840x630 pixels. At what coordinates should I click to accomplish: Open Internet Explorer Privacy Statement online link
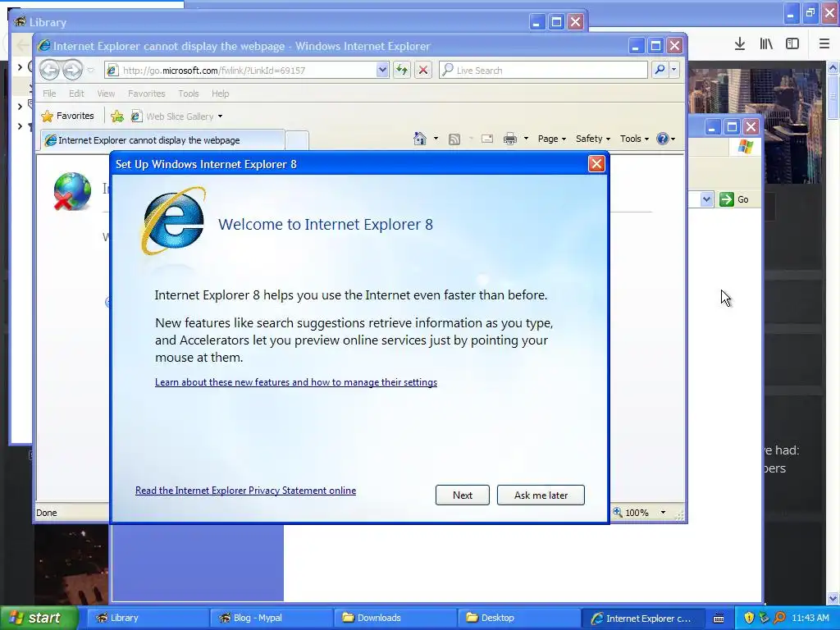coord(245,491)
